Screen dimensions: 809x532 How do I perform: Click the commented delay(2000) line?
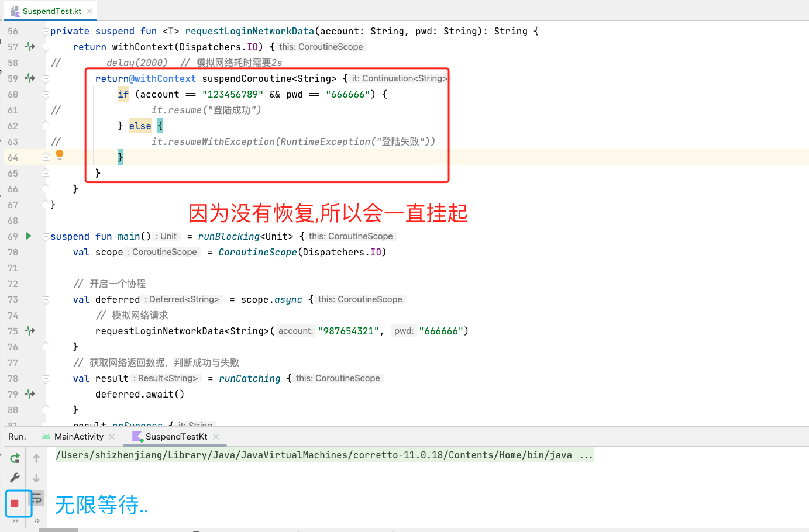tap(137, 63)
